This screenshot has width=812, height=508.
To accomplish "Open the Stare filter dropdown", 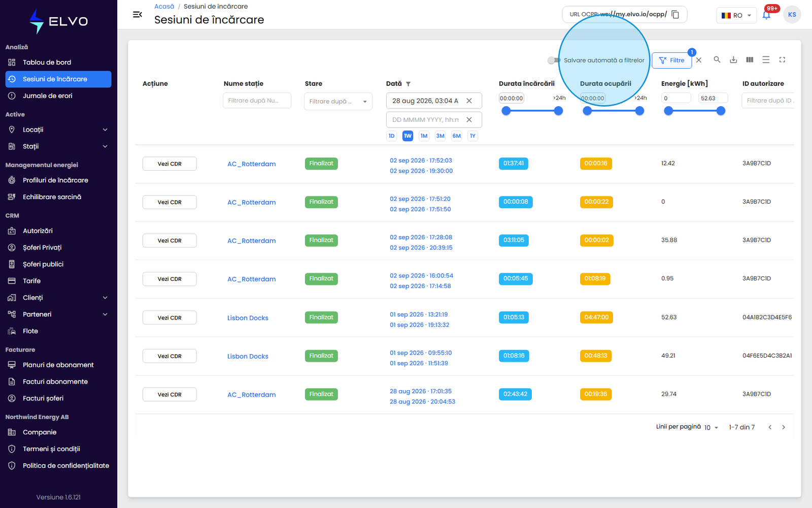I will (x=338, y=101).
